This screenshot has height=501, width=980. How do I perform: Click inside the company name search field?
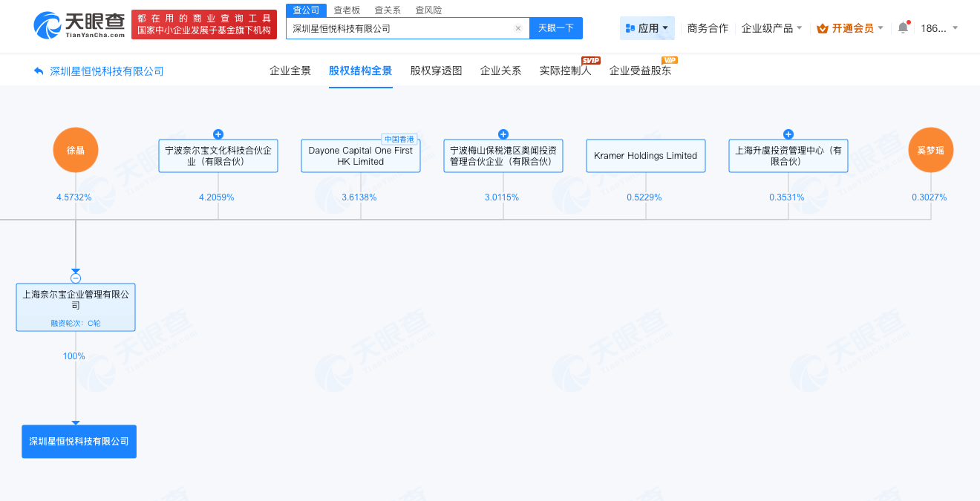(x=401, y=27)
